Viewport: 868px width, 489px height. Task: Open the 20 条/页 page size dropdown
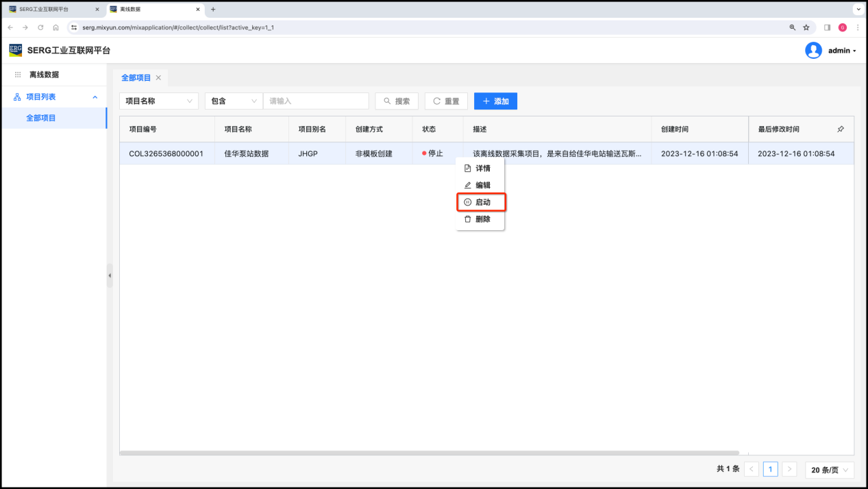coord(829,470)
